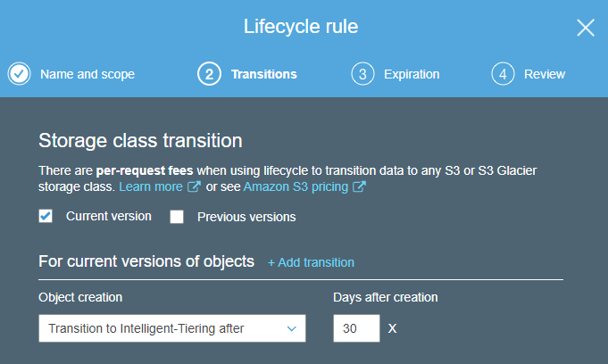Select the Transitions step label
This screenshot has width=608, height=364.
(x=264, y=74)
